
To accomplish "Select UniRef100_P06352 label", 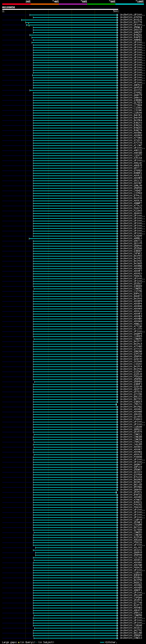I will pos(131,504).
